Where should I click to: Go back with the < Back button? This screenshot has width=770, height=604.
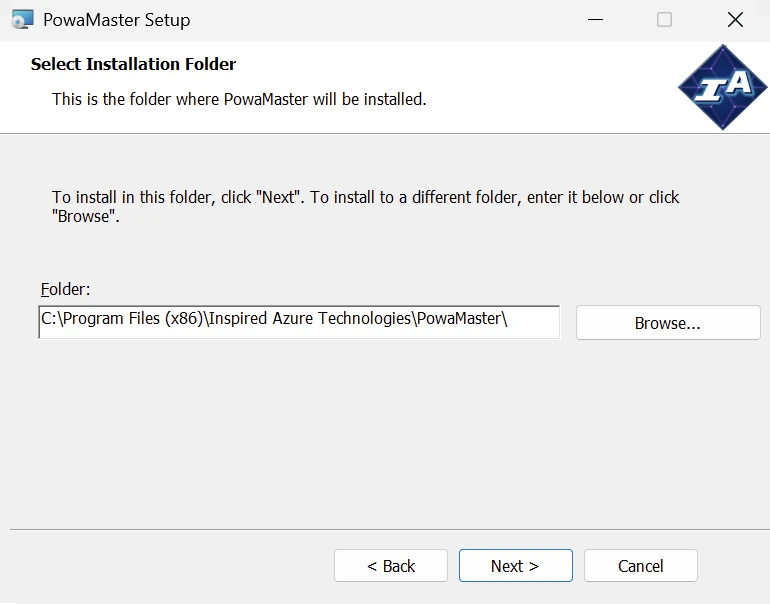click(391, 566)
